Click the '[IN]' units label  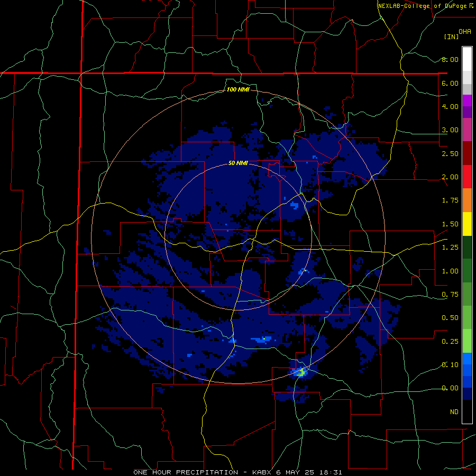coord(451,36)
